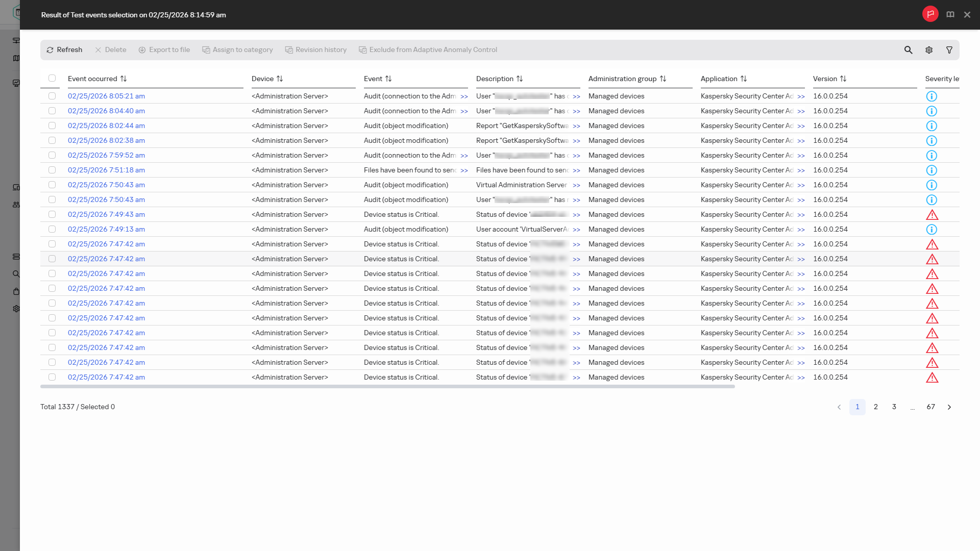980x551 pixels.
Task: Sort by Application column arrows
Action: (744, 79)
